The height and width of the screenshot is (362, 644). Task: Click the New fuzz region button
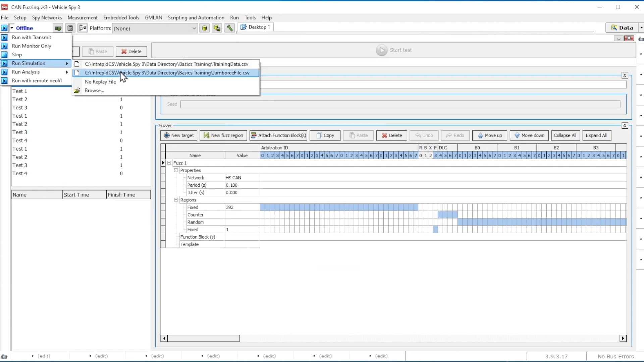coord(223,135)
